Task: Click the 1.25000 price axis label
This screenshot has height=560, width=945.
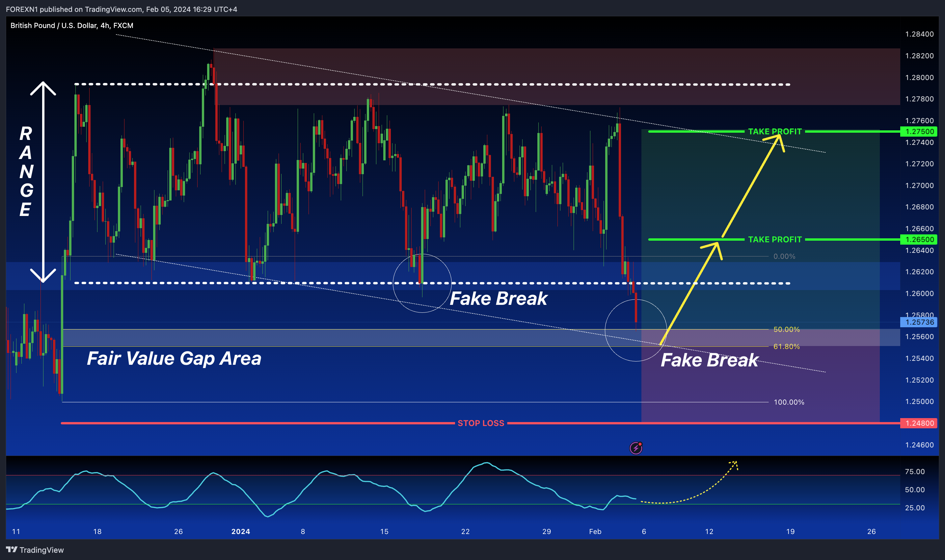Action: click(x=919, y=402)
